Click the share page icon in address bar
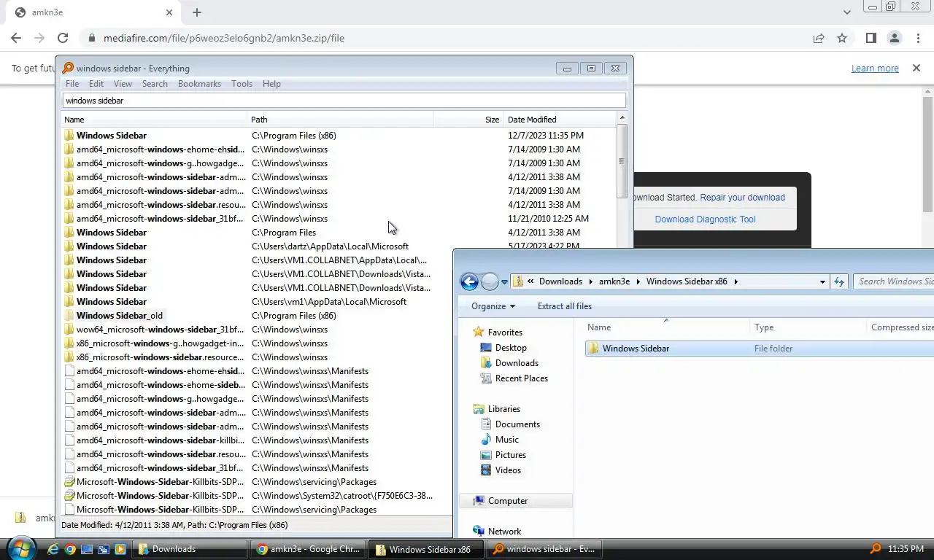 (x=819, y=38)
